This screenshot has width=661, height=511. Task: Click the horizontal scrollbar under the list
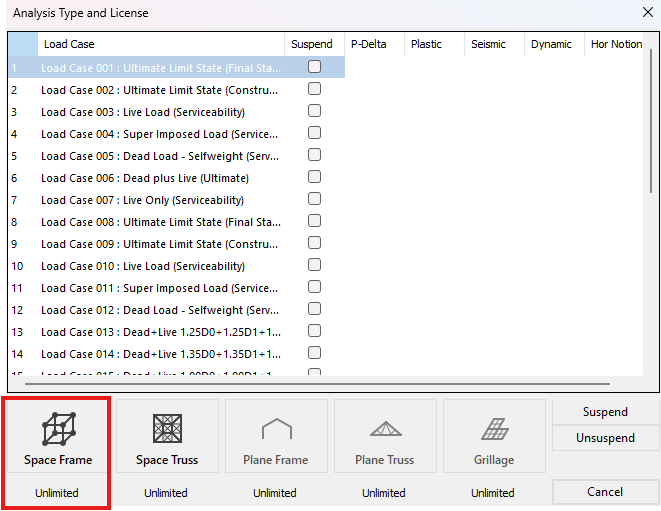317,384
